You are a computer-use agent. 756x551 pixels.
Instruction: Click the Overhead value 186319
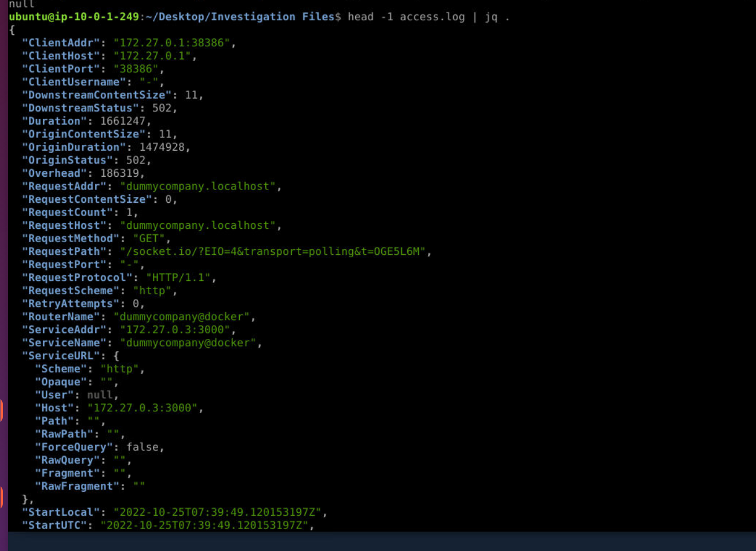click(x=122, y=173)
